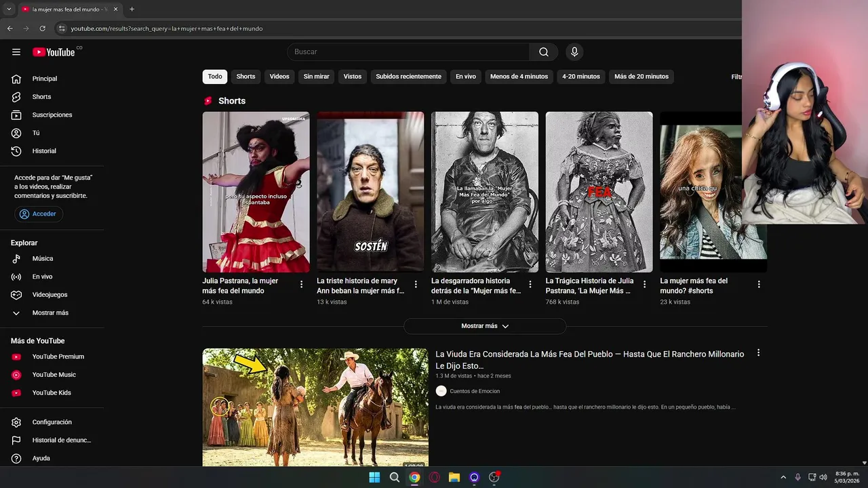868x488 pixels.
Task: Select the Sin mirar filter chip
Action: click(316, 77)
